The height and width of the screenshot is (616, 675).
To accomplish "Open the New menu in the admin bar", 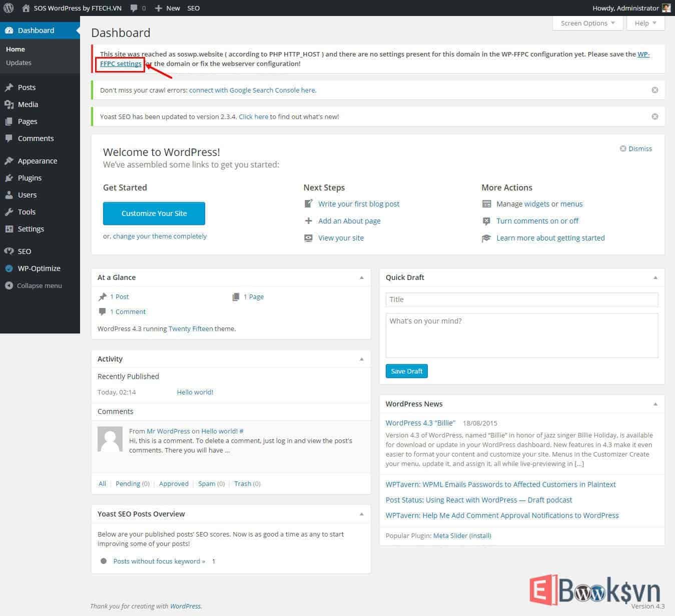I will pyautogui.click(x=167, y=8).
